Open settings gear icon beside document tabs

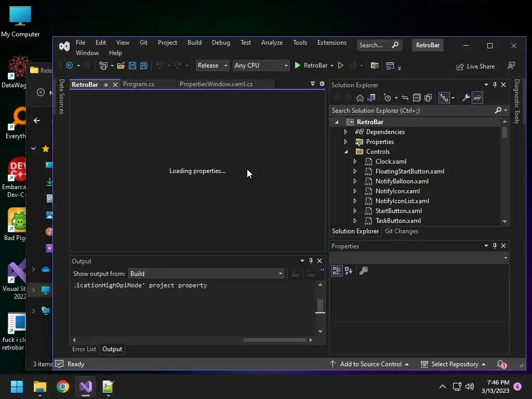point(322,84)
